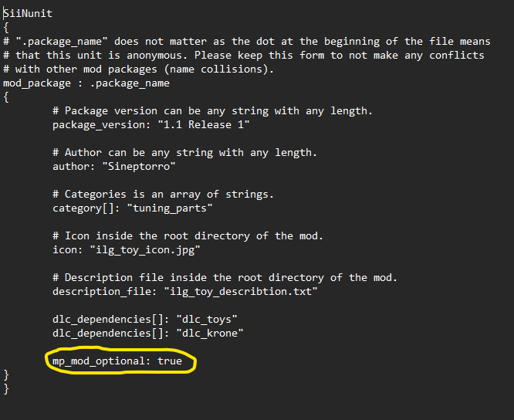Image resolution: width=514 pixels, height=420 pixels.
Task: Click the "Description file inside" comment line
Action: point(225,277)
